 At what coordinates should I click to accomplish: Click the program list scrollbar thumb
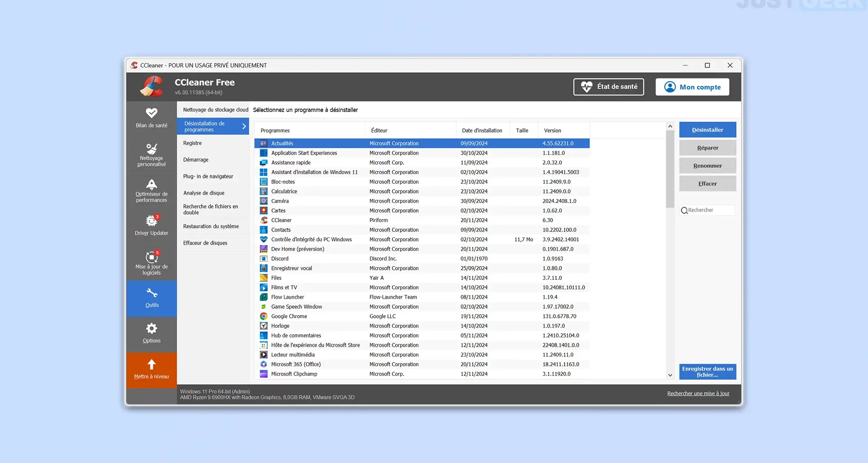tap(670, 169)
